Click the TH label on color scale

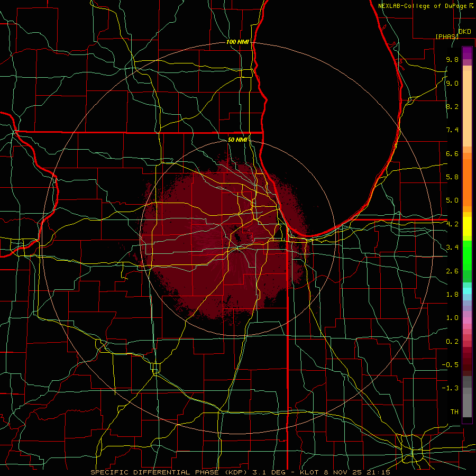(454, 412)
